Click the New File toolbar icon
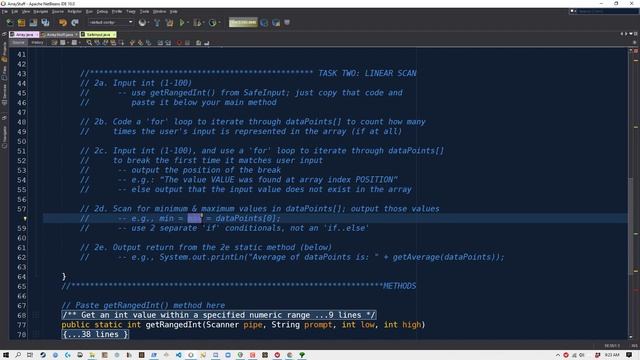 pos(9,23)
